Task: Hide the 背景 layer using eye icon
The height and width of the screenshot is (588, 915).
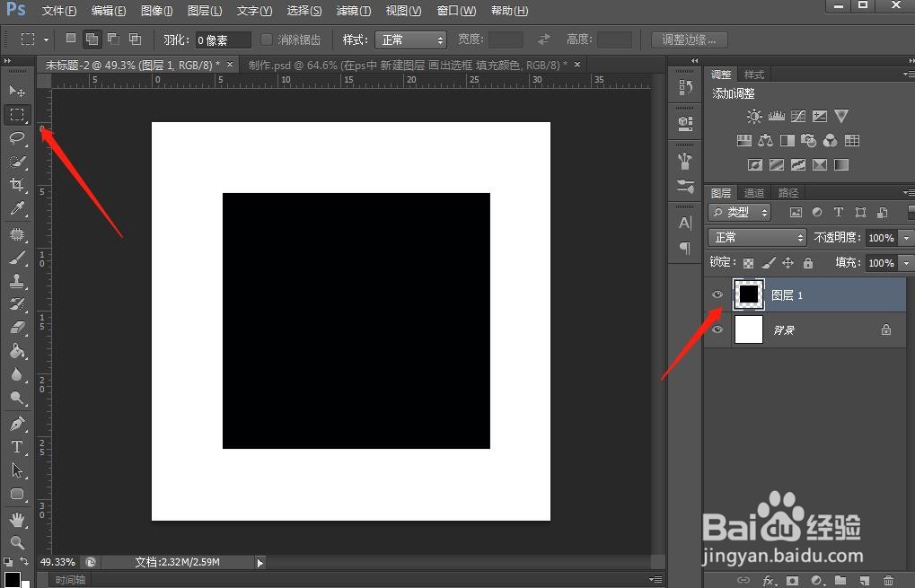Action: coord(717,329)
